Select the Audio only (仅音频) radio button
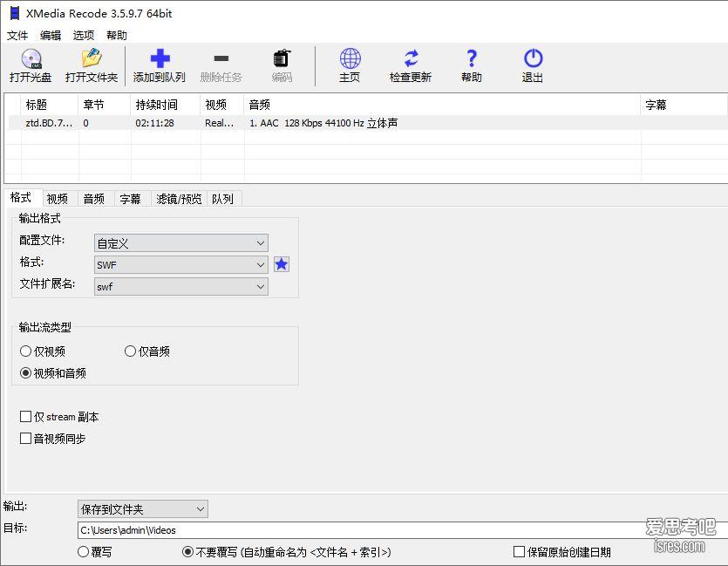Screen dimensions: 728x566 click(x=130, y=351)
